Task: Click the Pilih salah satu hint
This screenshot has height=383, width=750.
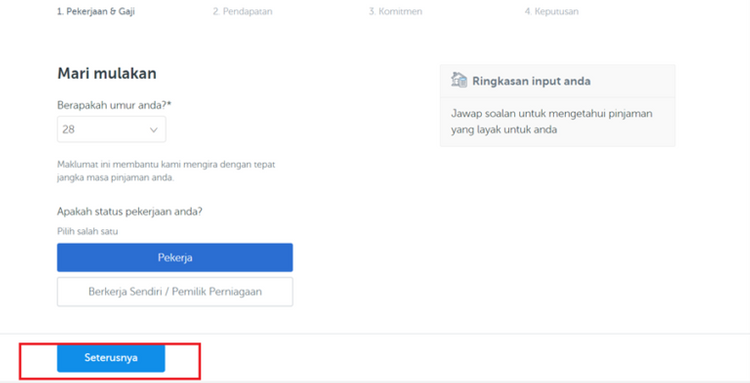Action: point(88,231)
